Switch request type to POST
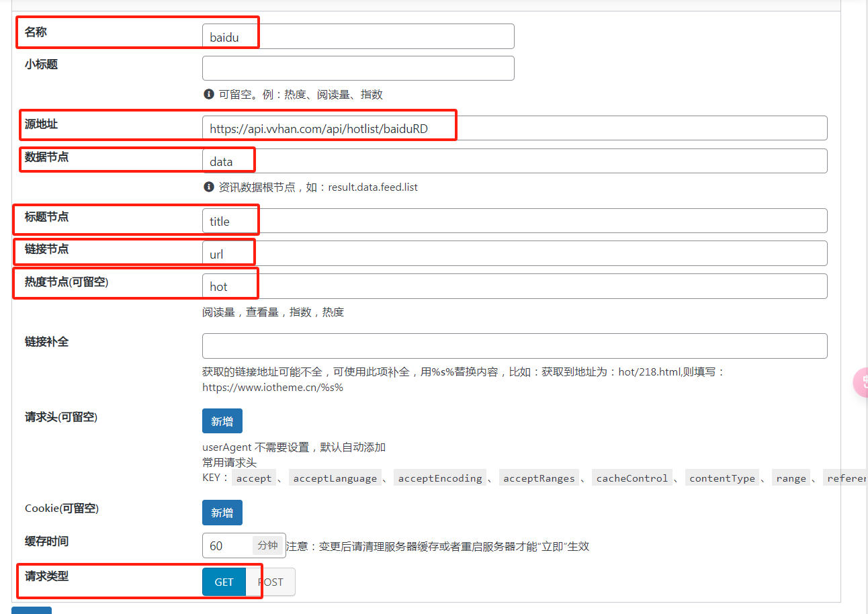The image size is (868, 614). click(271, 582)
